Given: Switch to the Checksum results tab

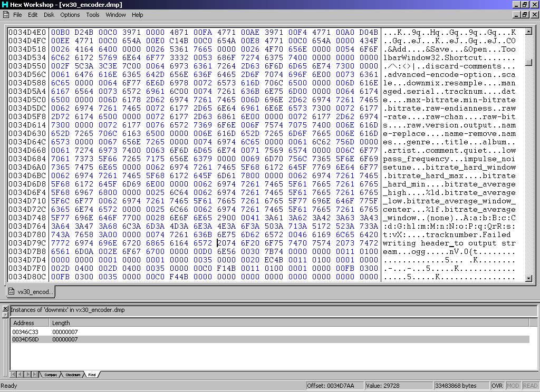Looking at the screenshot, I should (x=73, y=375).
